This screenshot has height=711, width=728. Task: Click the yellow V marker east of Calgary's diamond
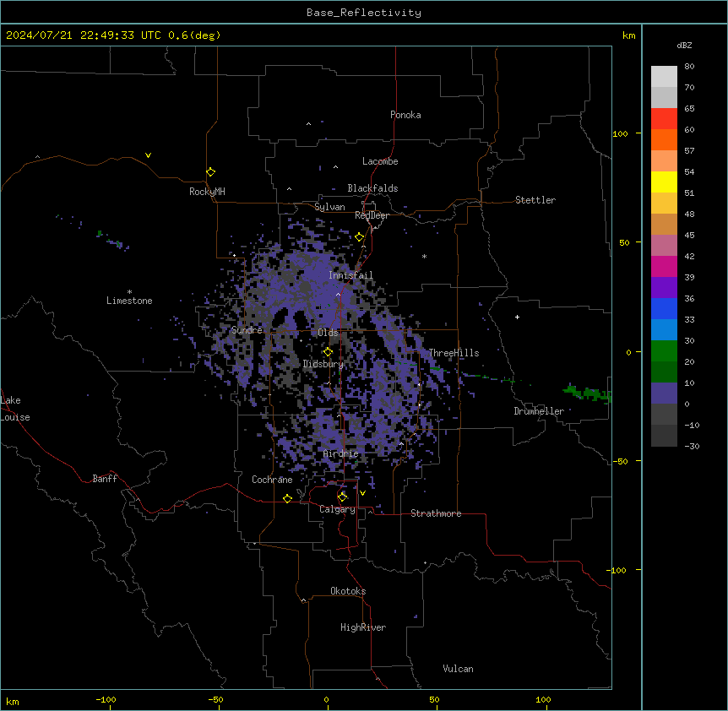[362, 493]
